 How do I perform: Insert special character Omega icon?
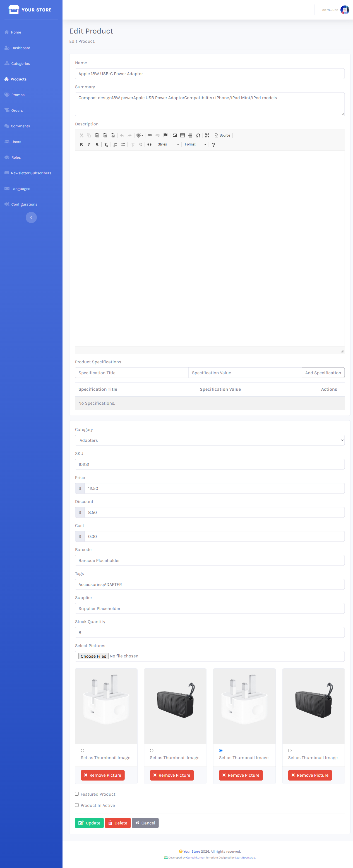[x=198, y=135]
